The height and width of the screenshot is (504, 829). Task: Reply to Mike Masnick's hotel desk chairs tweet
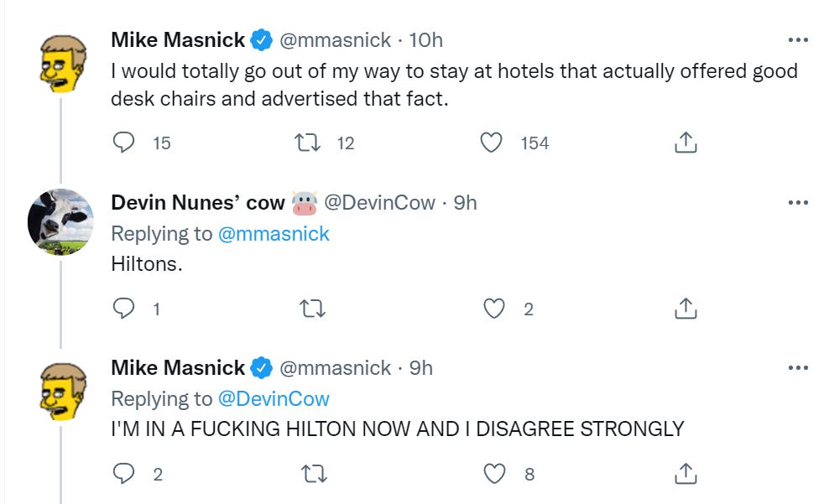tap(123, 143)
